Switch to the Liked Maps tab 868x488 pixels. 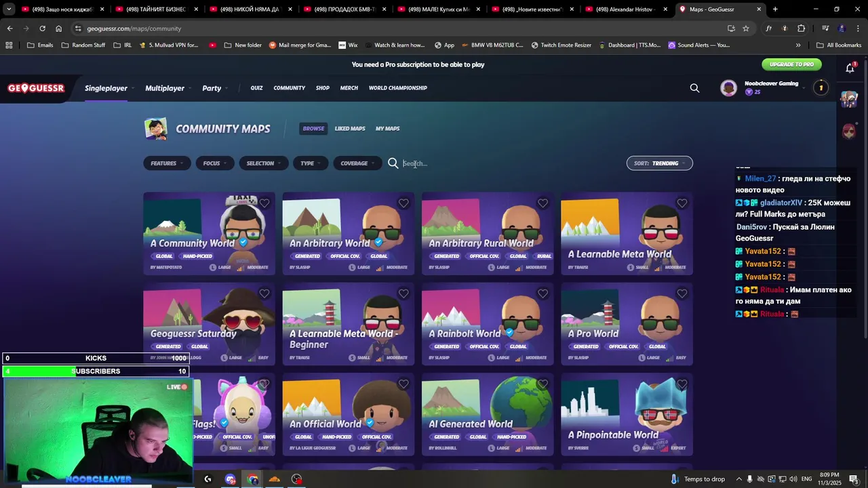click(350, 129)
